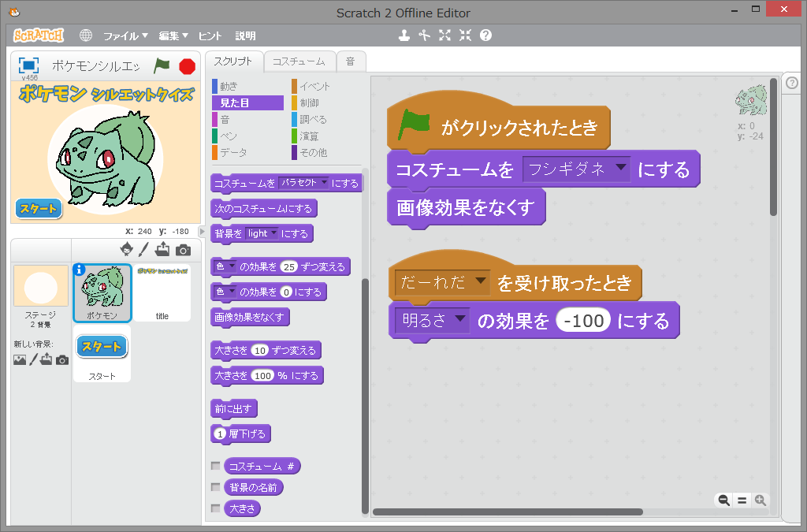
Task: Open costume dropdown showing パラセクト in palette
Action: point(303,183)
